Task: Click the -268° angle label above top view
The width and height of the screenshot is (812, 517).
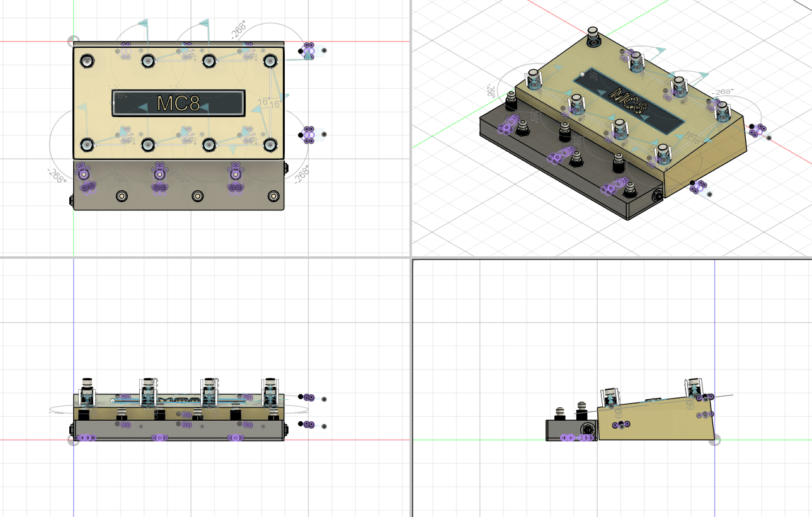Action: (238, 30)
